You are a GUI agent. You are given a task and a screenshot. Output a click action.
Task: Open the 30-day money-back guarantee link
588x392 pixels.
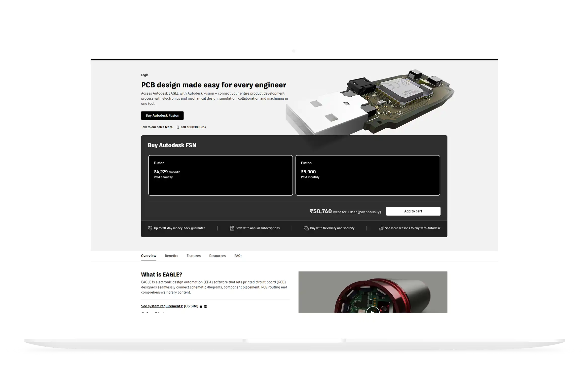(179, 228)
